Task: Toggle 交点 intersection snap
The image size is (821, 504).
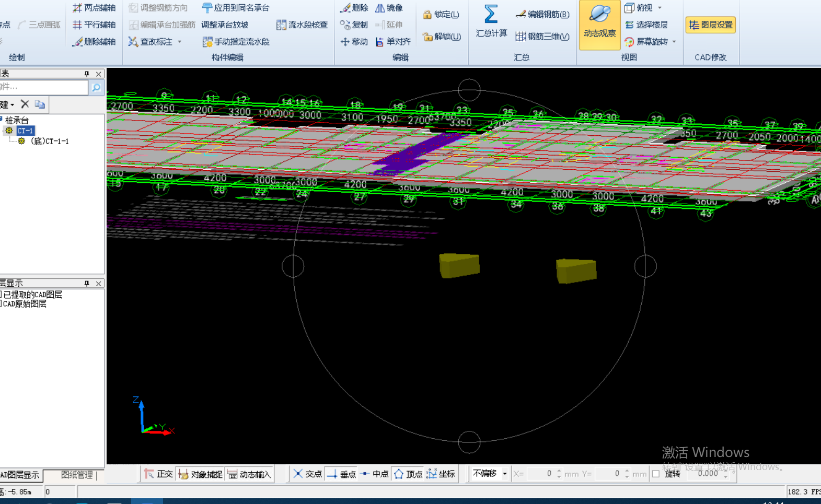Action: 307,474
